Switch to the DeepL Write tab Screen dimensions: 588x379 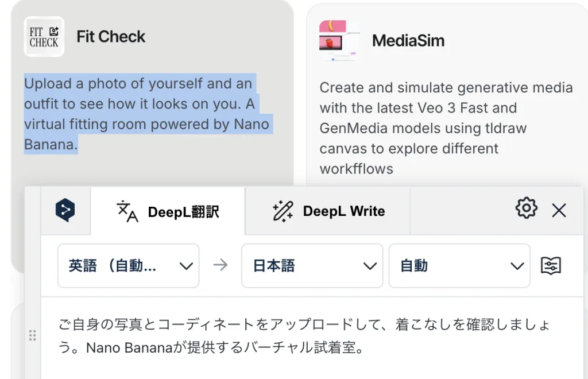coord(328,211)
